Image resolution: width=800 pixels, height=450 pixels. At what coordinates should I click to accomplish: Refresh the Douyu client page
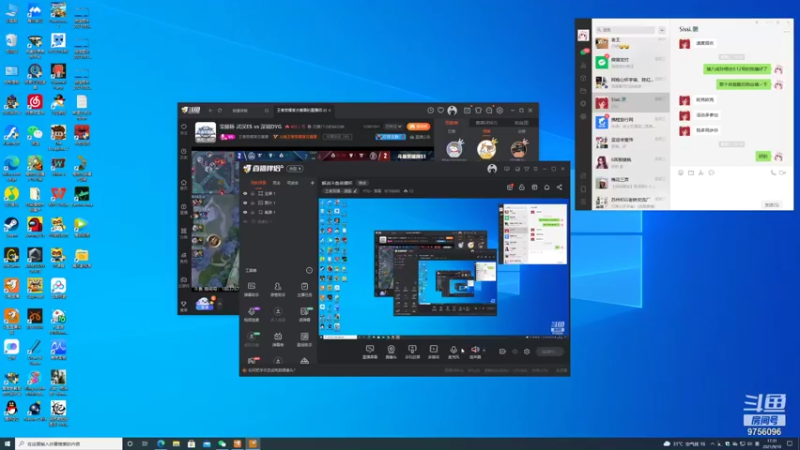220,110
